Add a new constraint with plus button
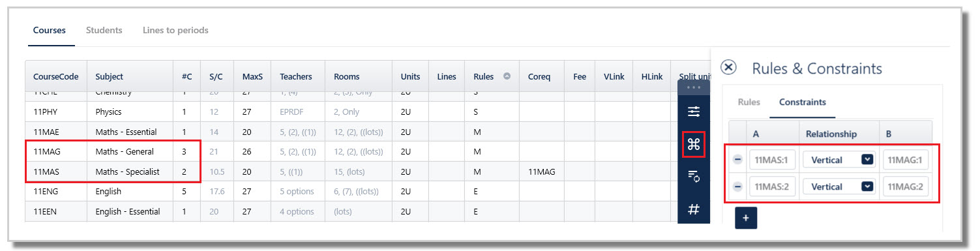The height and width of the screenshot is (251, 980). click(x=746, y=218)
